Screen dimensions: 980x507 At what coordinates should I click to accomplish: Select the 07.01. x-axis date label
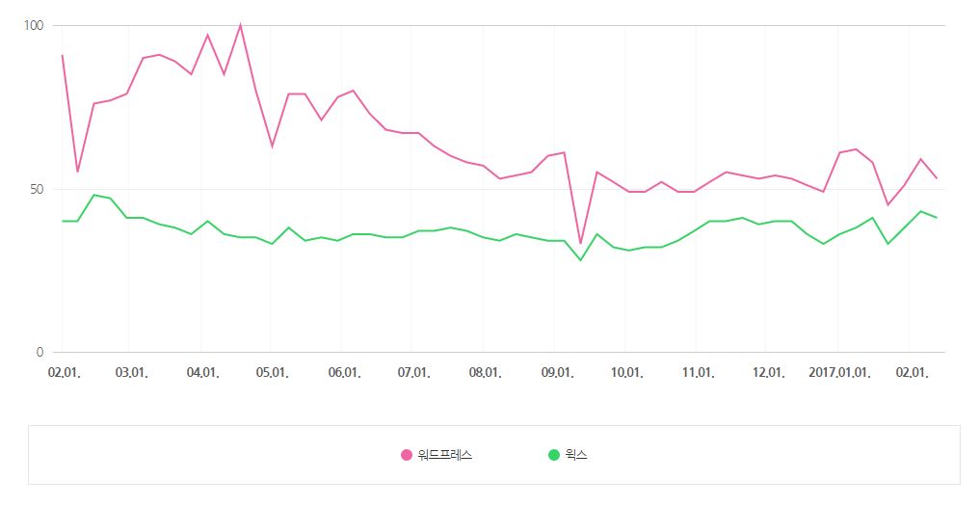click(414, 373)
